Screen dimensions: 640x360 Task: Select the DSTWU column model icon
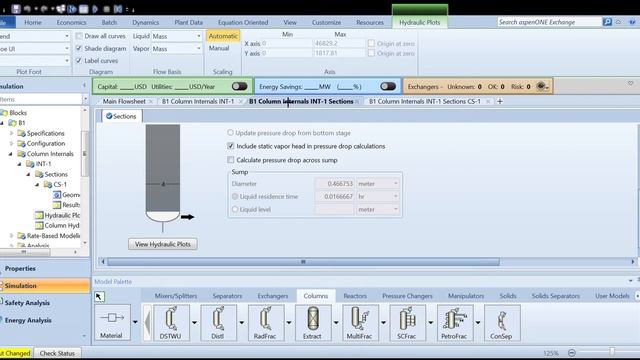(171, 322)
